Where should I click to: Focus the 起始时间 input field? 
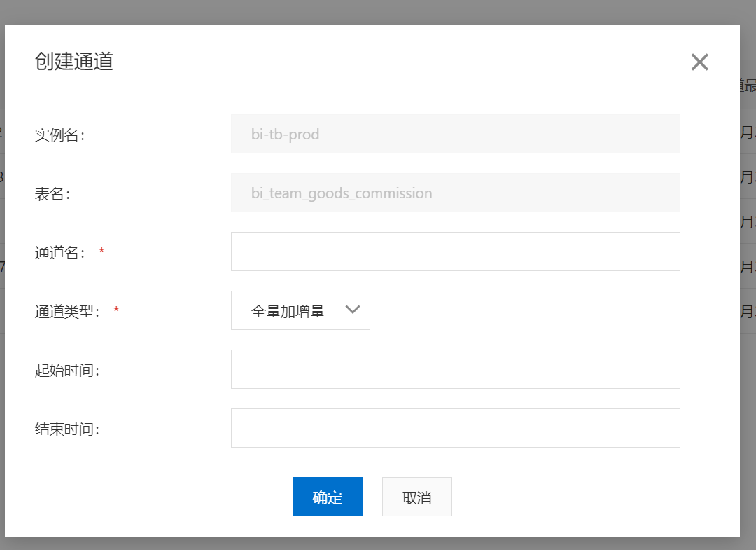point(455,369)
